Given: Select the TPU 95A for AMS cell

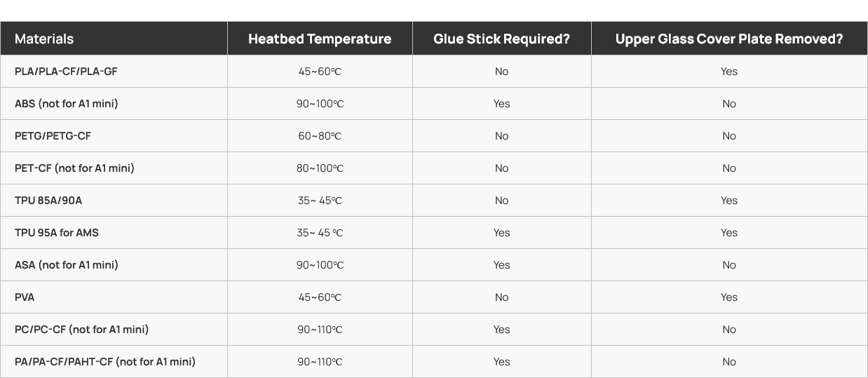Looking at the screenshot, I should pos(57,233).
